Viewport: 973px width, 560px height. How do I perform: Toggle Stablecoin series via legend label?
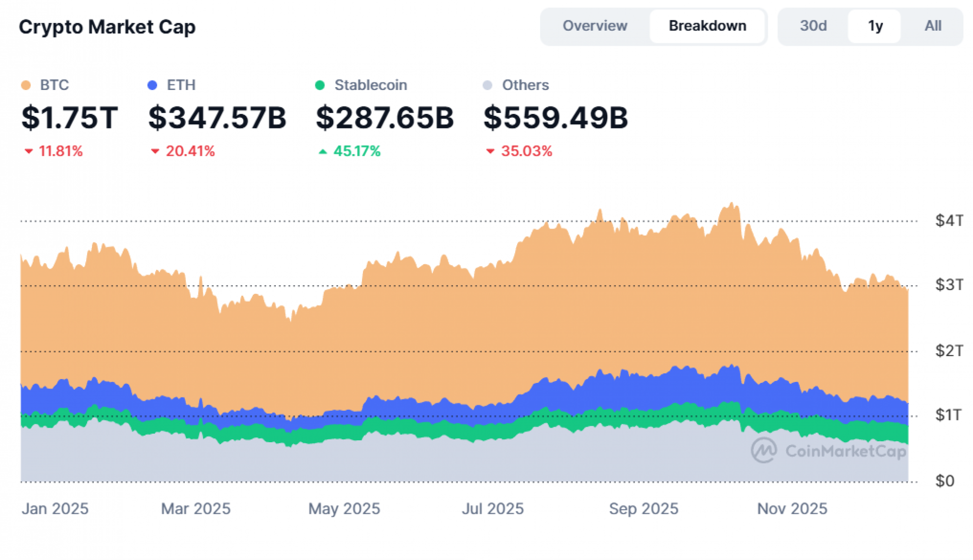[370, 85]
